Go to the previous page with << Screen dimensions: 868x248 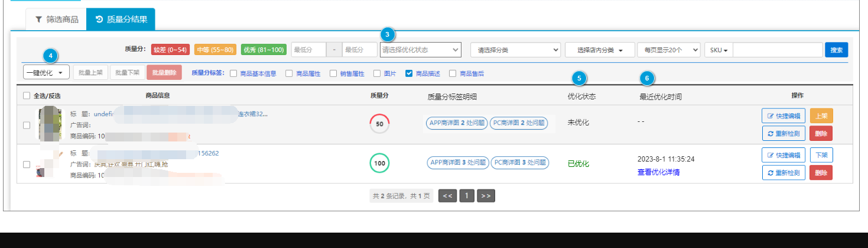447,196
